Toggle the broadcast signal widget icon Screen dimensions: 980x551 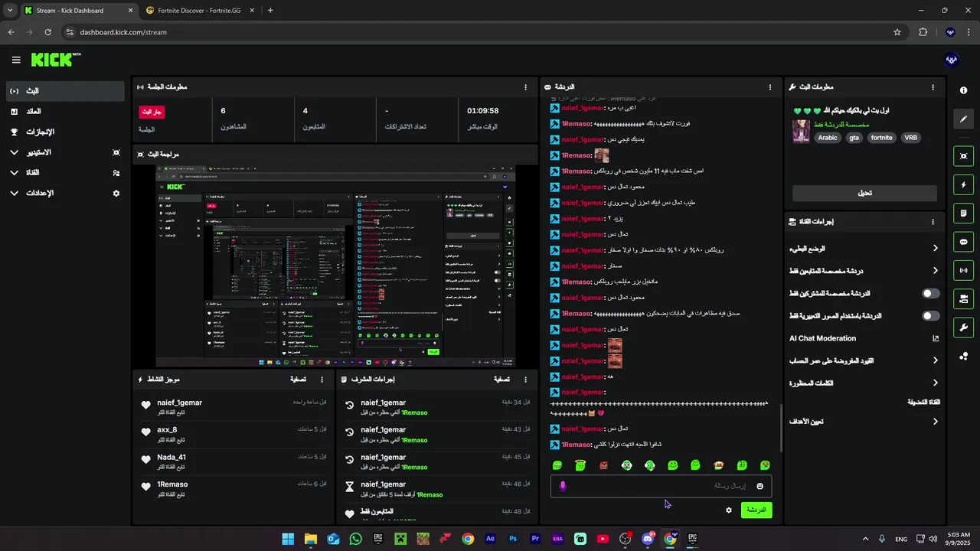pos(963,270)
